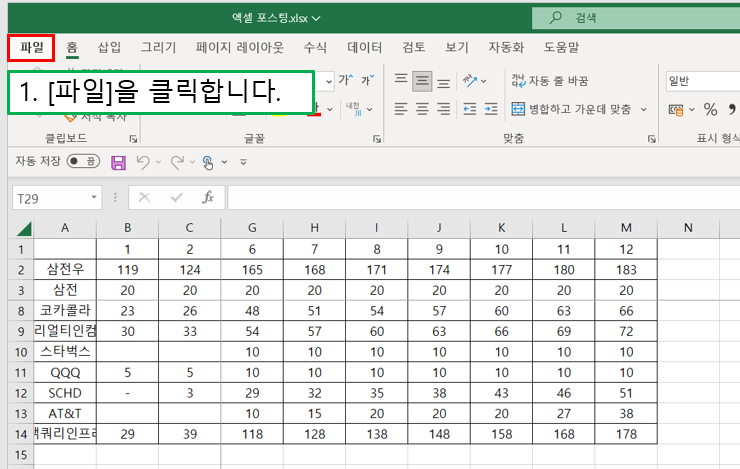Apply bottom vertical alignment
The image size is (740, 469).
coord(443,81)
